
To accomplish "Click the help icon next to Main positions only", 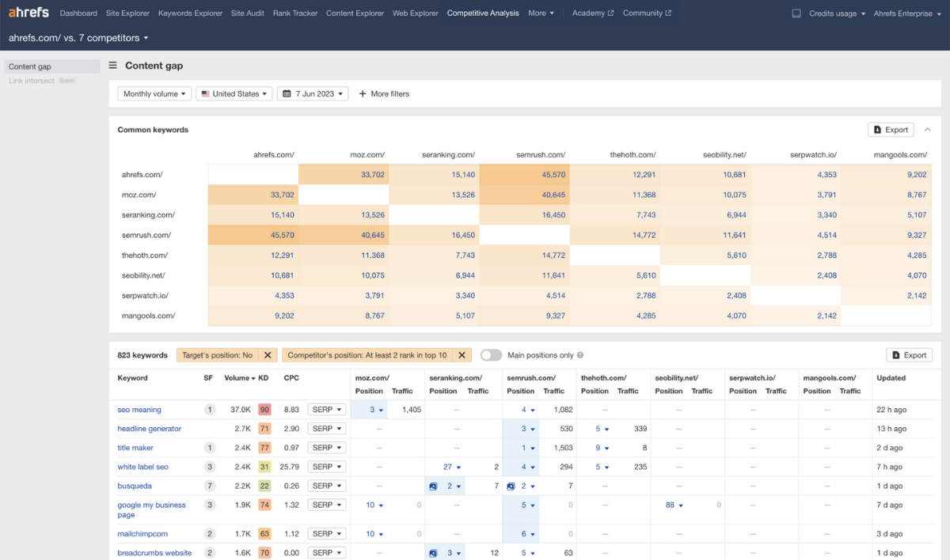I will click(x=580, y=356).
